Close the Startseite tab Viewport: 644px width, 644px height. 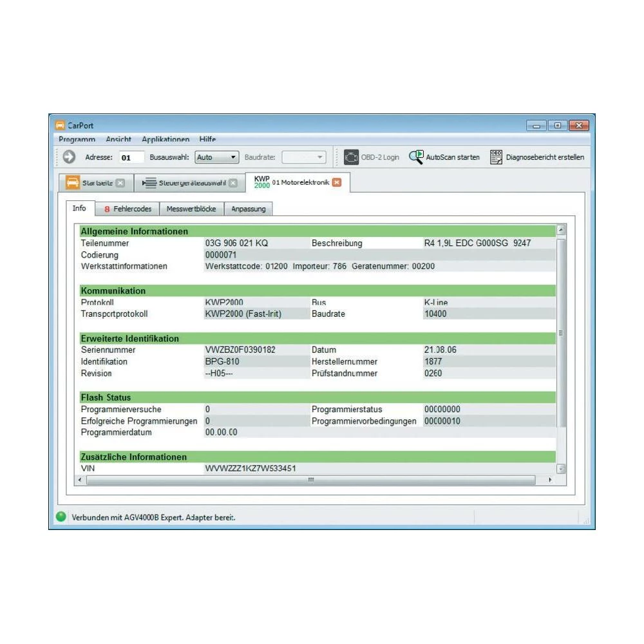pos(120,183)
